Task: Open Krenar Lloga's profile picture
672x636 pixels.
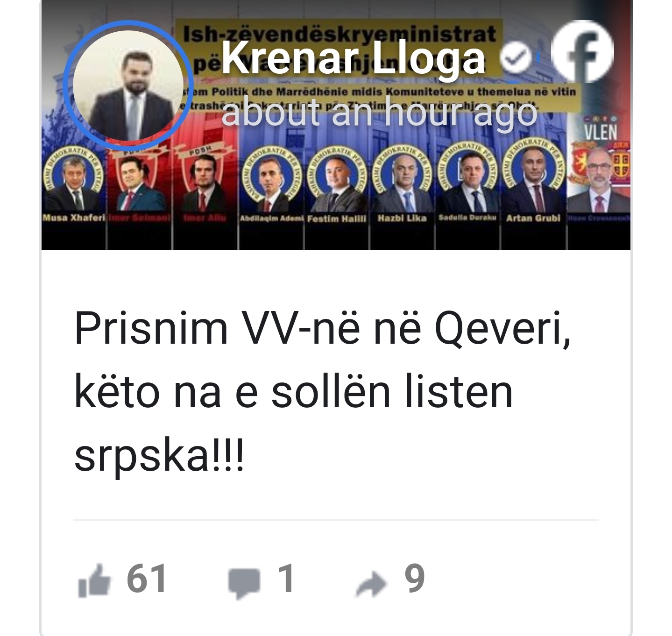Action: (x=128, y=85)
